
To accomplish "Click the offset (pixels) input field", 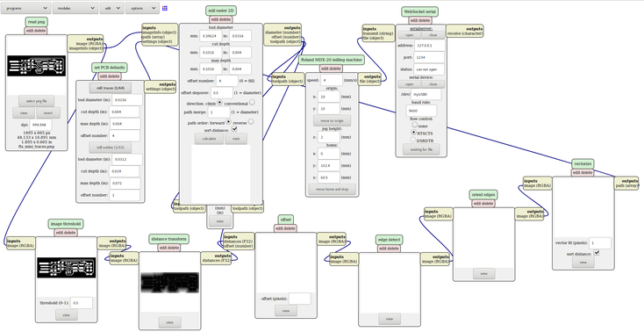I will click(x=299, y=299).
